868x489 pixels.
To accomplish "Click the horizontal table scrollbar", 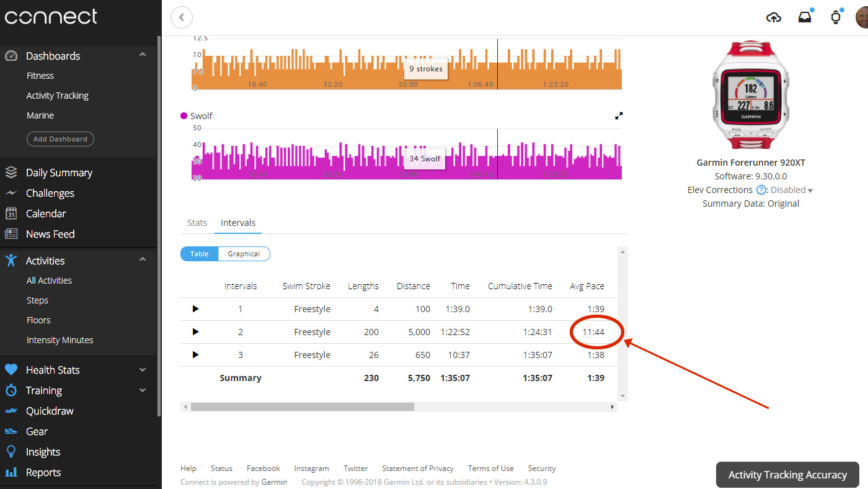I will 302,407.
